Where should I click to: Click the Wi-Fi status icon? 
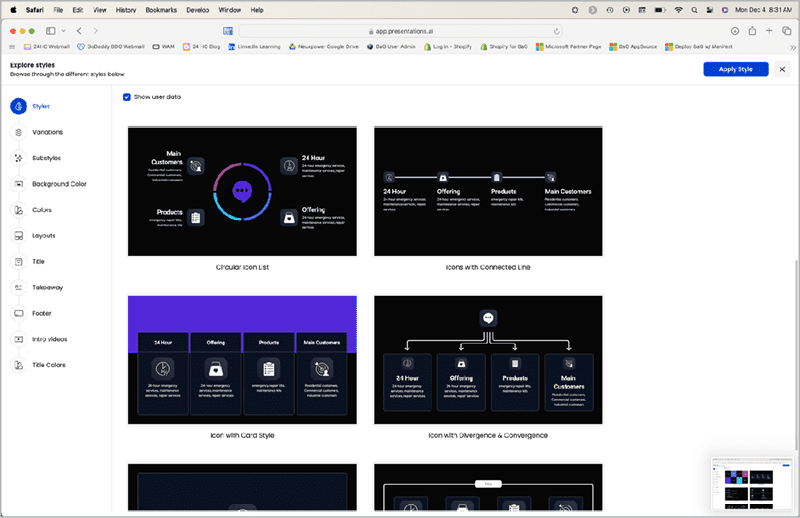[678, 10]
